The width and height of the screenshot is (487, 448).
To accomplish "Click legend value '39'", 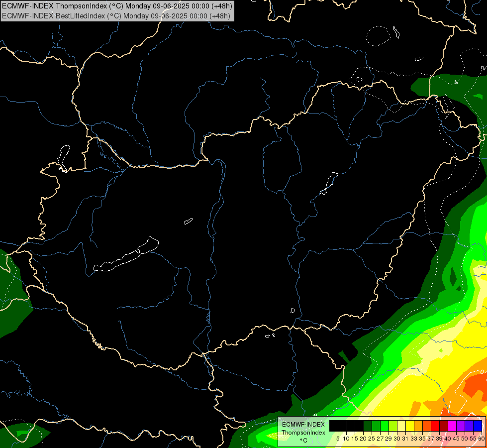I will (x=439, y=439).
